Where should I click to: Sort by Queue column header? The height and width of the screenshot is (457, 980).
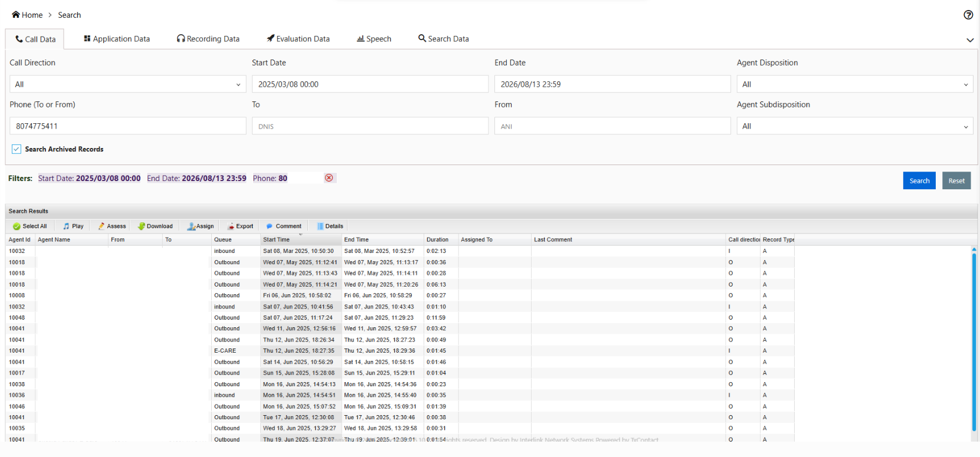[x=235, y=240]
